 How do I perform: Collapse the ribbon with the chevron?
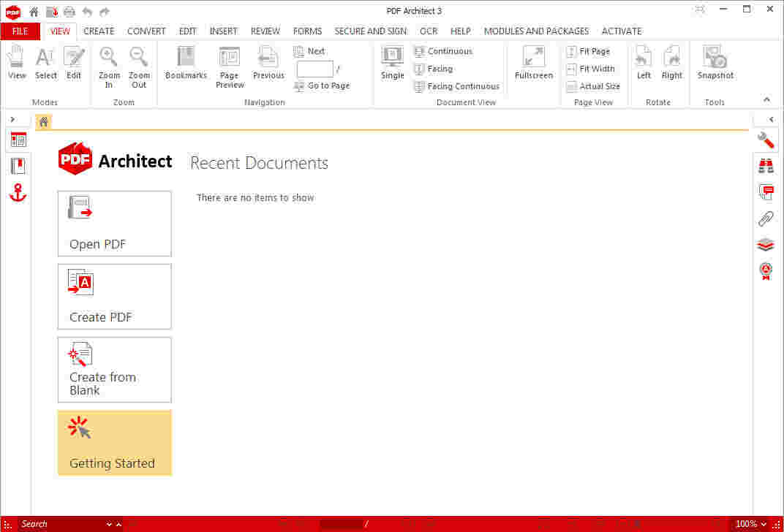tap(766, 99)
